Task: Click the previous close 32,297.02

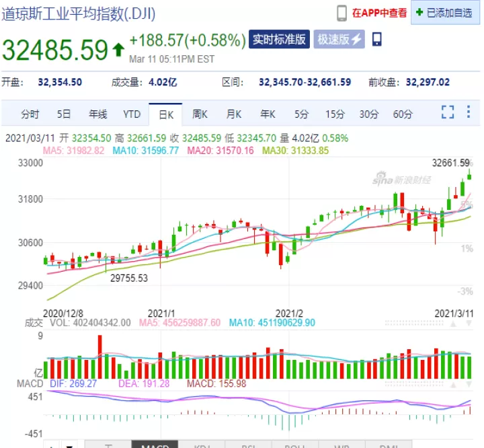Action: point(428,82)
